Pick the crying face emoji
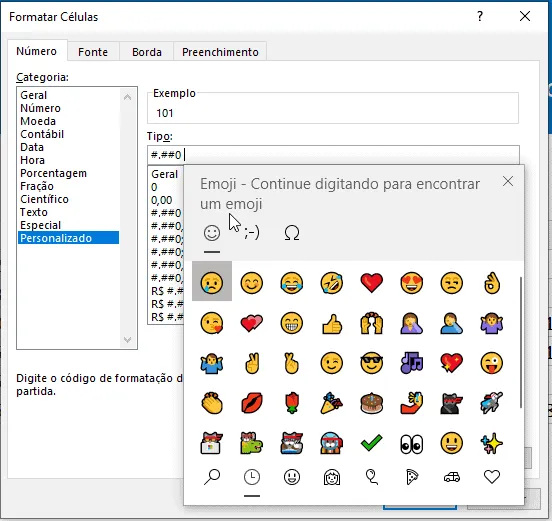The width and height of the screenshot is (552, 521). tap(212, 282)
